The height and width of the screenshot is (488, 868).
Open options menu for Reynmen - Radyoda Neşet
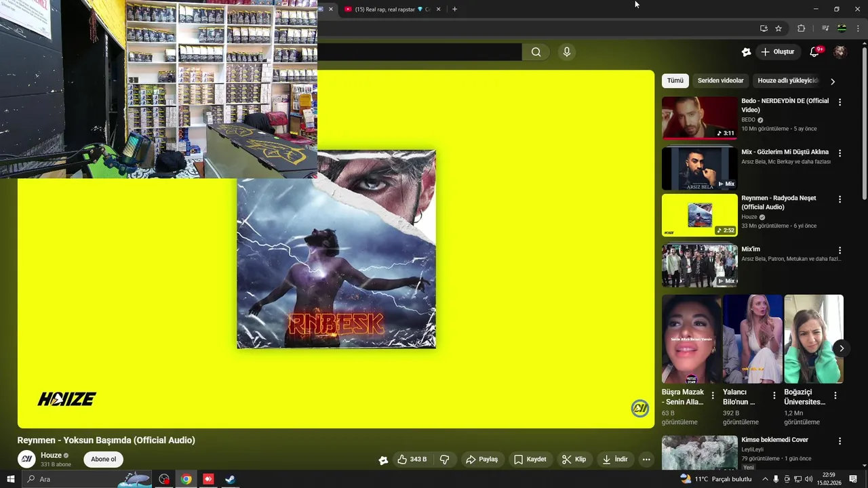click(840, 199)
